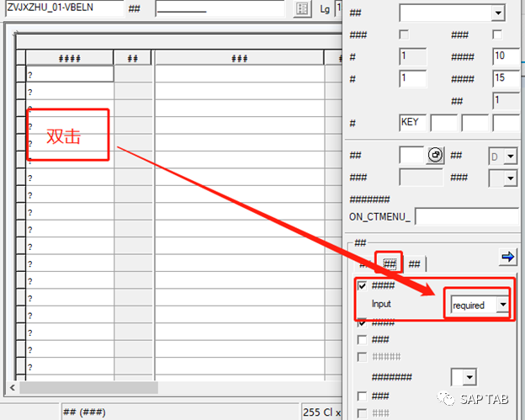Click the wide ### column header in the table
This screenshot has width=525, height=420.
click(x=240, y=58)
